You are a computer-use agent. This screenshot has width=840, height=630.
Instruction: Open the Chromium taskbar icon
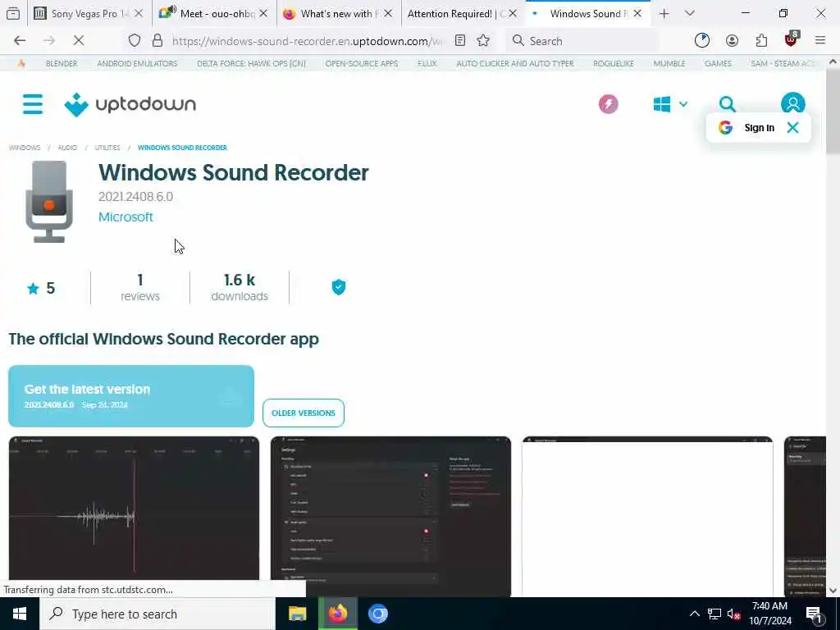tap(377, 614)
